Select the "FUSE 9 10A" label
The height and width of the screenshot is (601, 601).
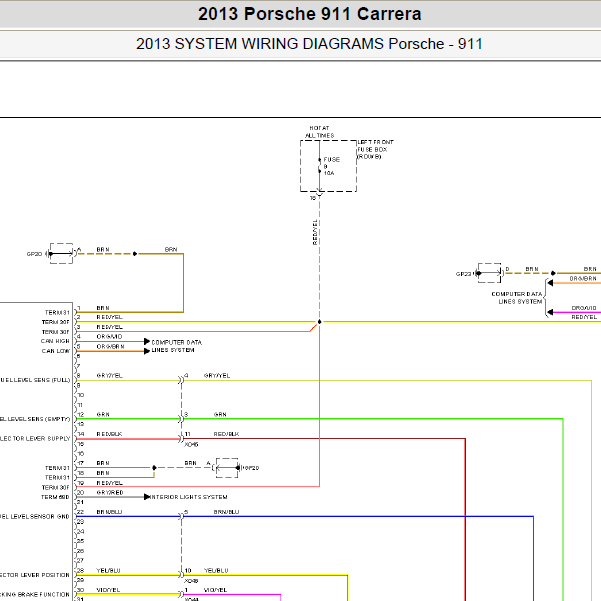[332, 166]
